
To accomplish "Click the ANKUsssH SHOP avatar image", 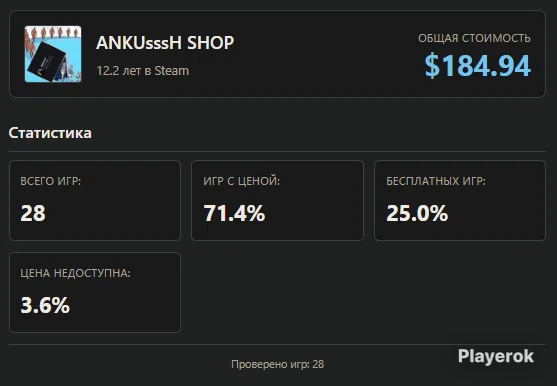I will [x=53, y=54].
